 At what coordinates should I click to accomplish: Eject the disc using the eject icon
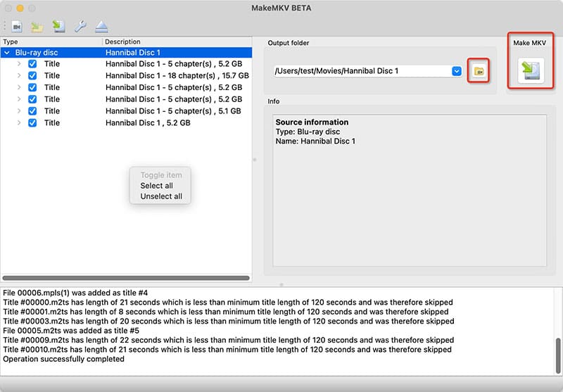pos(102,27)
